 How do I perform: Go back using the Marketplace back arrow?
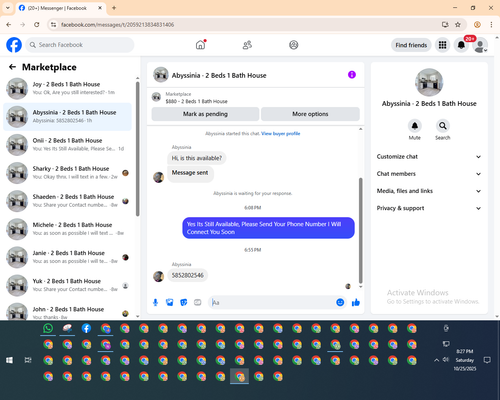12,67
